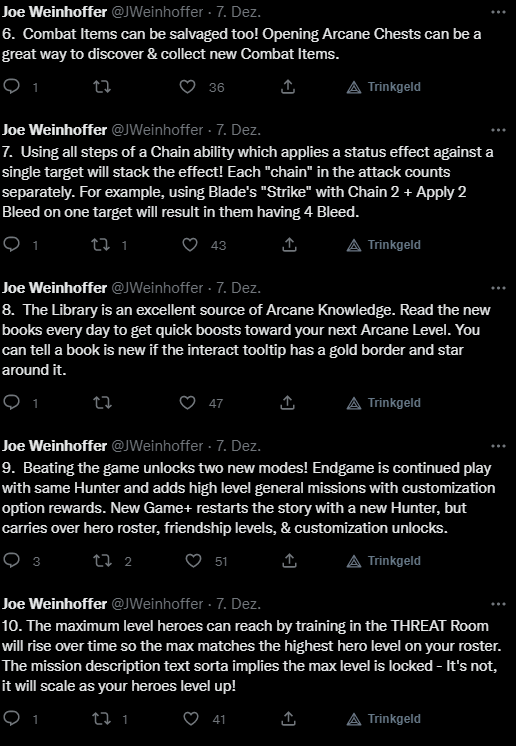Tip via Trinkgeld on the Library tweet

coord(384,403)
